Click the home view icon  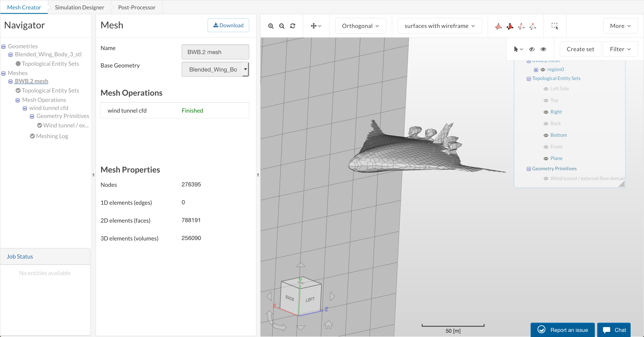coord(328,324)
